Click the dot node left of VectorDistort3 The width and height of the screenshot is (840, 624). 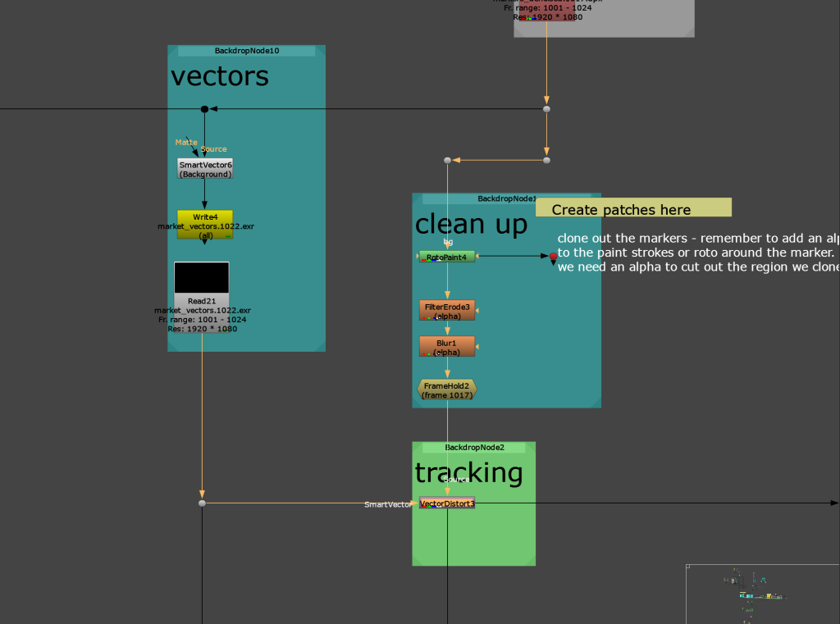(202, 503)
